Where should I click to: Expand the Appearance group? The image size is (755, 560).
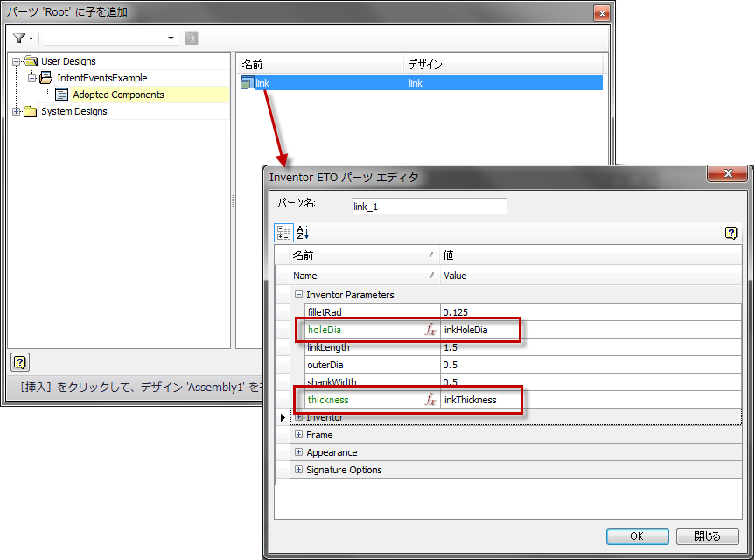pos(298,452)
